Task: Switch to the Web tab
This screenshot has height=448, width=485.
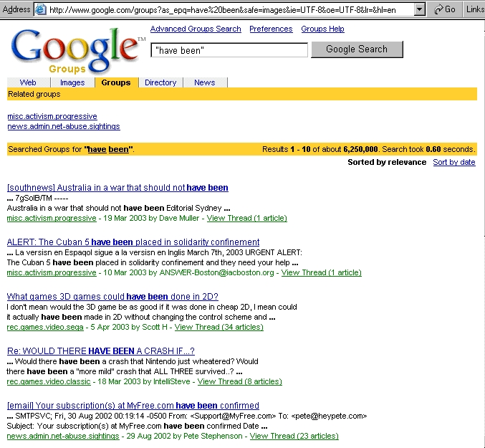Action: click(x=28, y=82)
